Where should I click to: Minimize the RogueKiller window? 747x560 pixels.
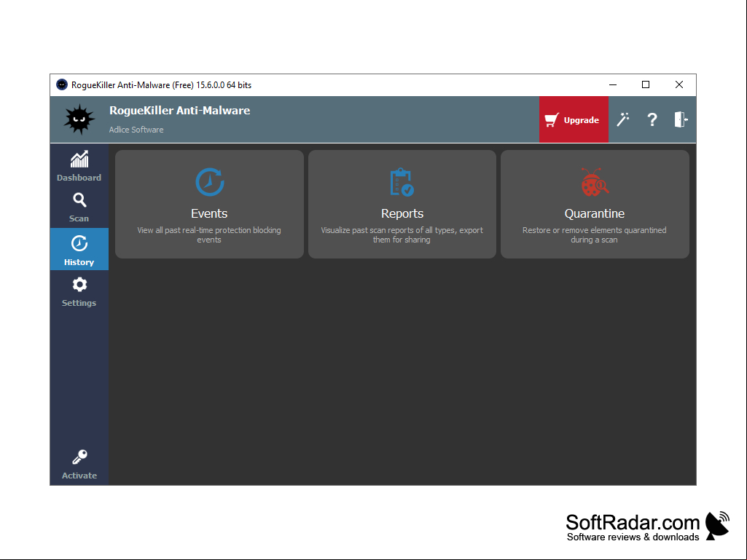613,84
